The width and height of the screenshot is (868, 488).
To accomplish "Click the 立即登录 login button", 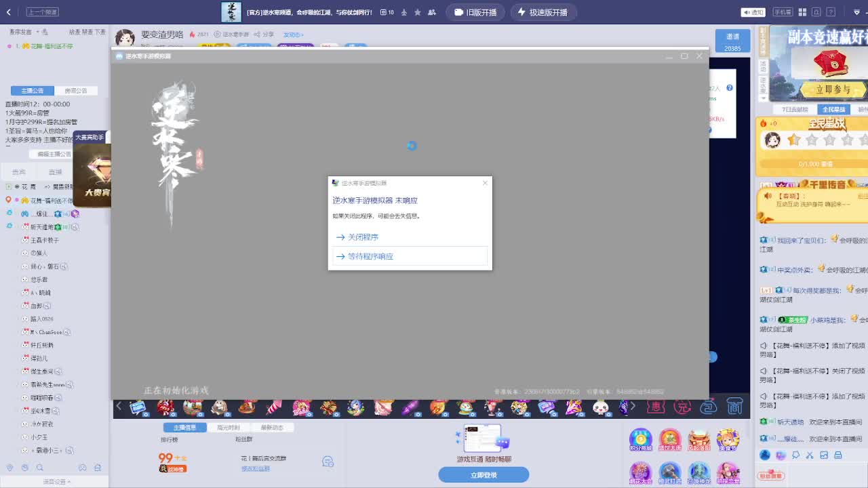I will point(484,475).
